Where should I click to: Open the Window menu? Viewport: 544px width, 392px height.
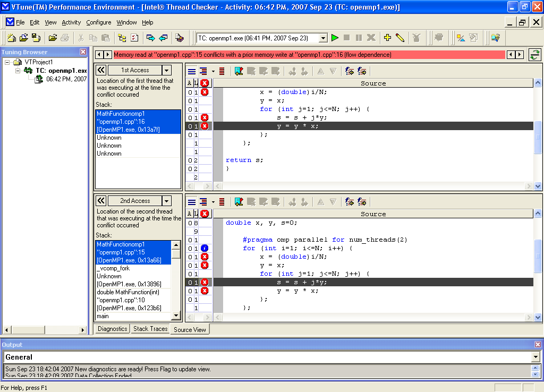(126, 22)
